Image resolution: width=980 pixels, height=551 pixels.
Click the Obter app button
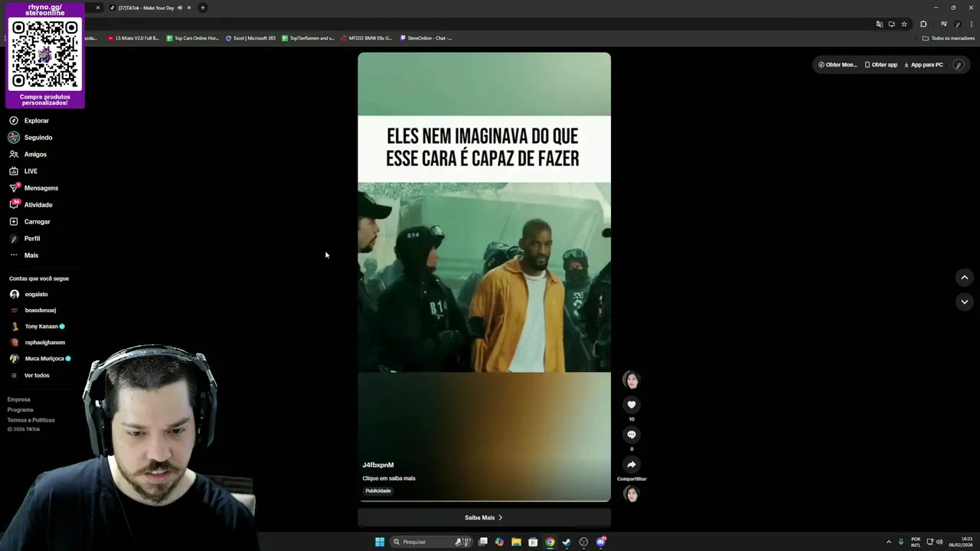881,65
